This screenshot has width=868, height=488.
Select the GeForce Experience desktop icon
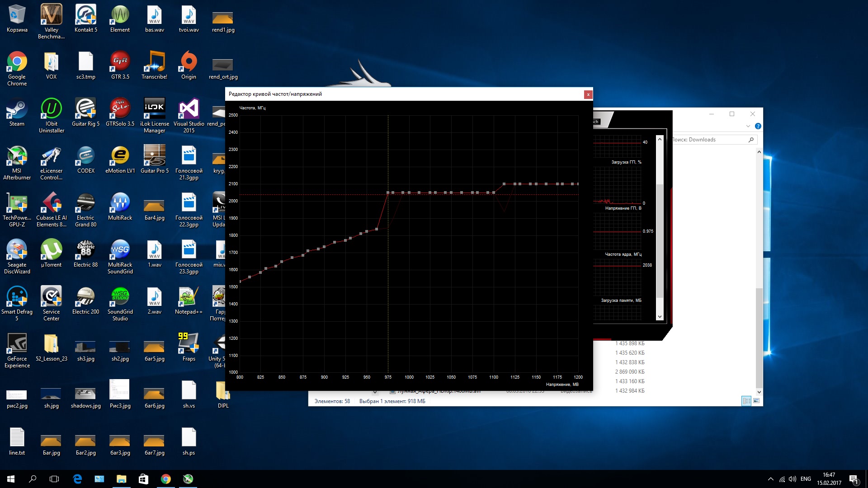(x=17, y=344)
